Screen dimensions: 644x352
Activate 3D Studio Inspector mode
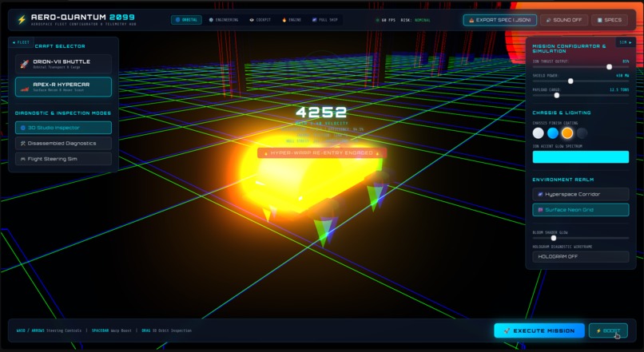pyautogui.click(x=63, y=128)
